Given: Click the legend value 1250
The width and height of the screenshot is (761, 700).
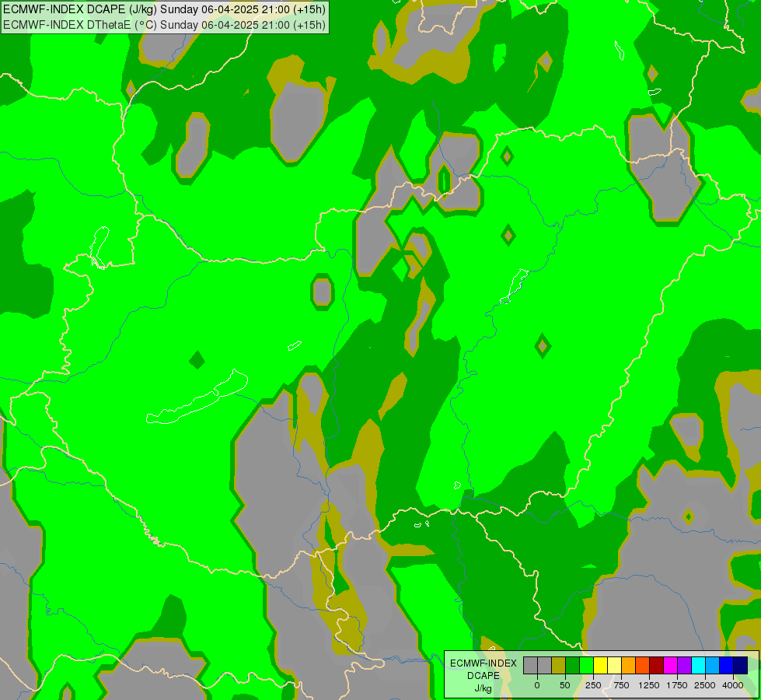Looking at the screenshot, I should pos(649,685).
